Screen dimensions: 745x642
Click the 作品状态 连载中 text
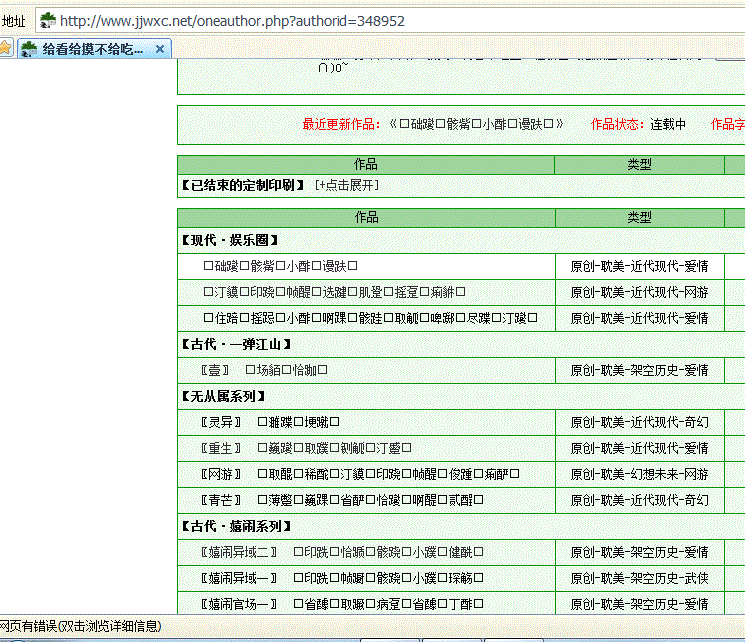click(x=638, y=125)
